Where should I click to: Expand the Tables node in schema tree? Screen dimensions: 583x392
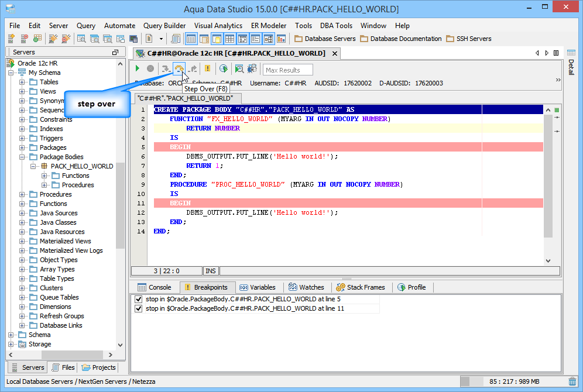pos(22,82)
